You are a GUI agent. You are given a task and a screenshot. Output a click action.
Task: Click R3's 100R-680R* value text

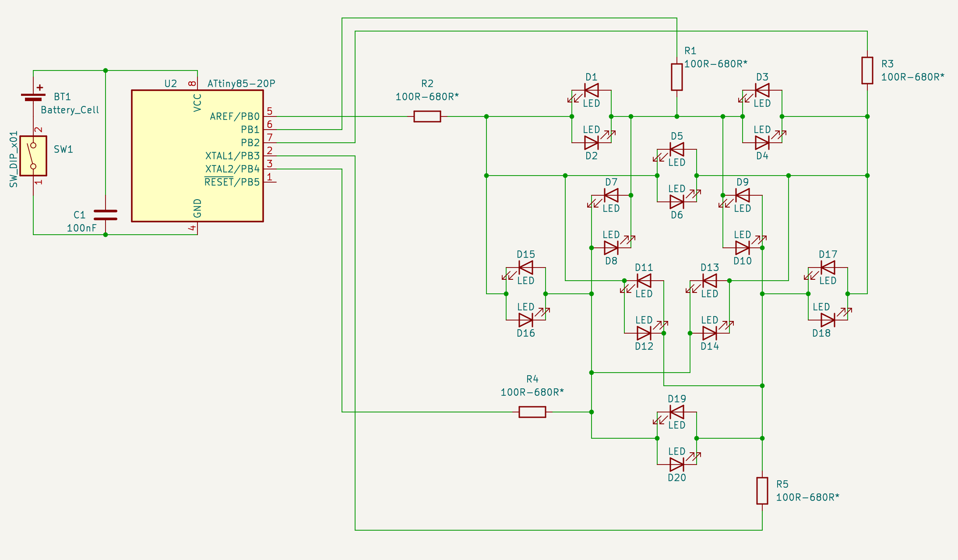(x=913, y=77)
